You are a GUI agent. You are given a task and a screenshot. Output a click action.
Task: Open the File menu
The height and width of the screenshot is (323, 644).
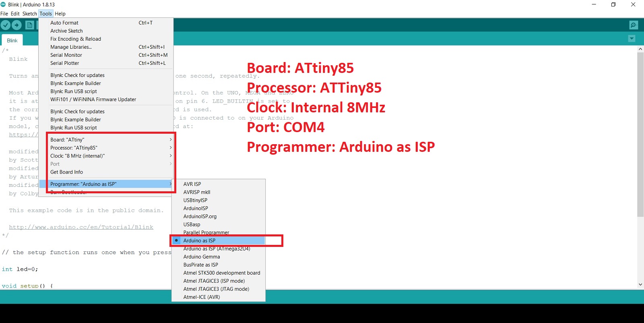4,14
